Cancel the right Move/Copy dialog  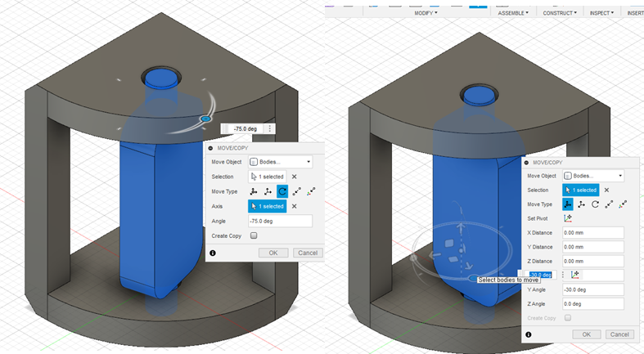tap(619, 334)
